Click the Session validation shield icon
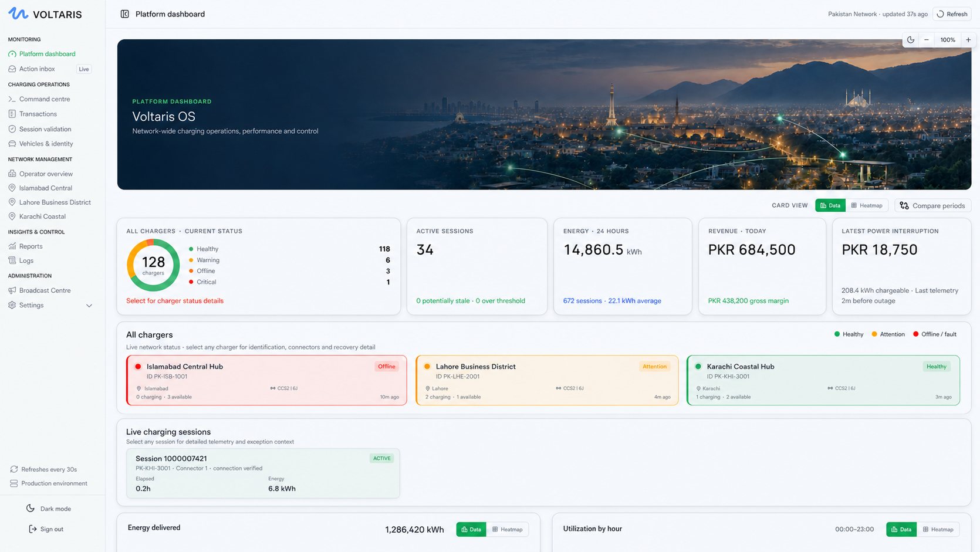The height and width of the screenshot is (552, 980). click(x=12, y=129)
